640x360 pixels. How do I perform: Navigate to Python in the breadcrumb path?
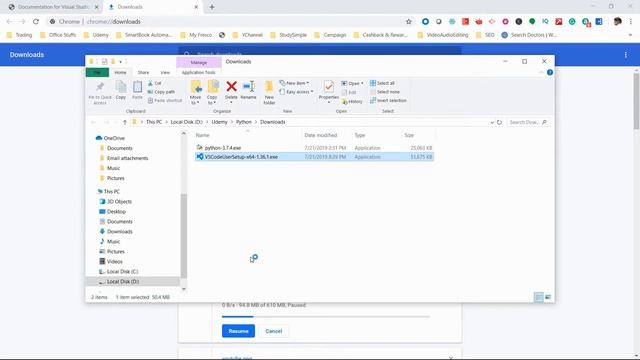click(244, 122)
